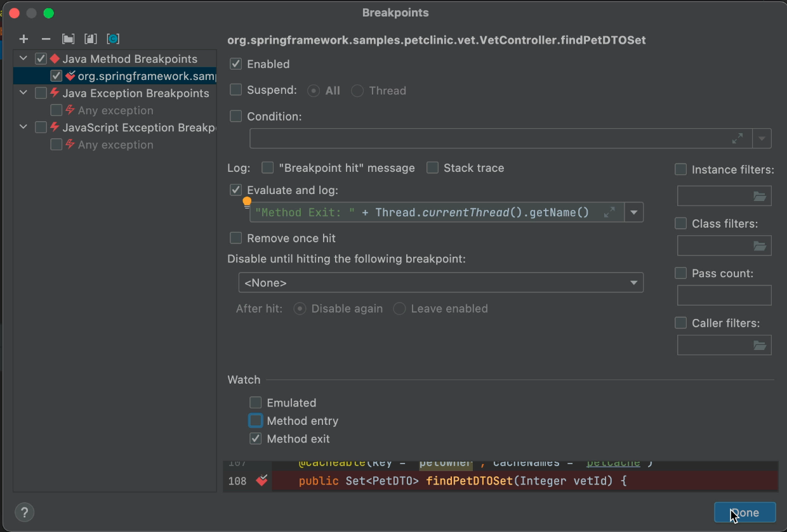Image resolution: width=787 pixels, height=532 pixels.
Task: Click the Class filters folder icon
Action: pos(759,246)
